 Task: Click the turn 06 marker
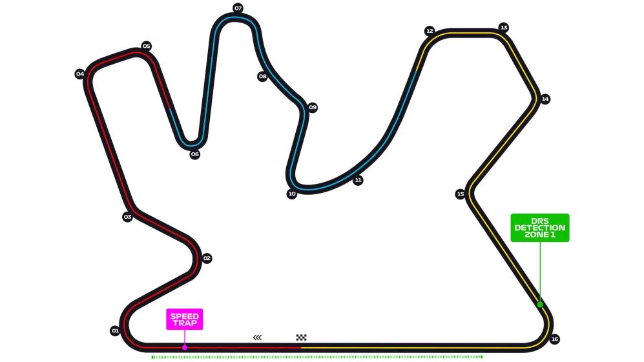point(194,154)
